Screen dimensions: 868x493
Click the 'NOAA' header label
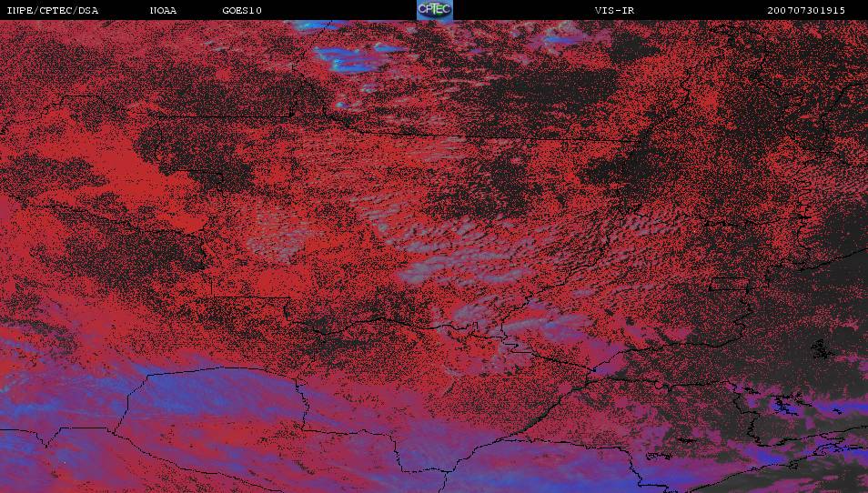pyautogui.click(x=163, y=11)
